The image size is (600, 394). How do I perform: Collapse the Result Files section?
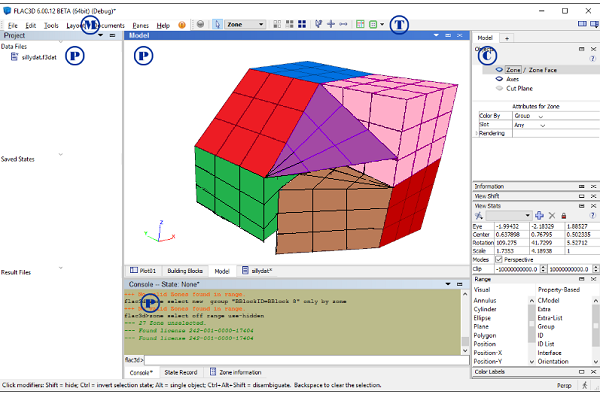(x=60, y=268)
